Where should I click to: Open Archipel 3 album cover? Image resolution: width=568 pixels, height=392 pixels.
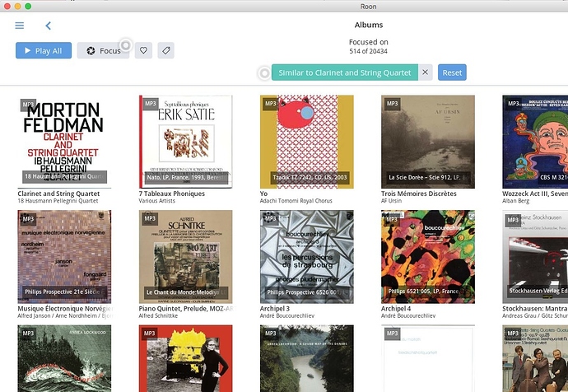[x=307, y=256]
